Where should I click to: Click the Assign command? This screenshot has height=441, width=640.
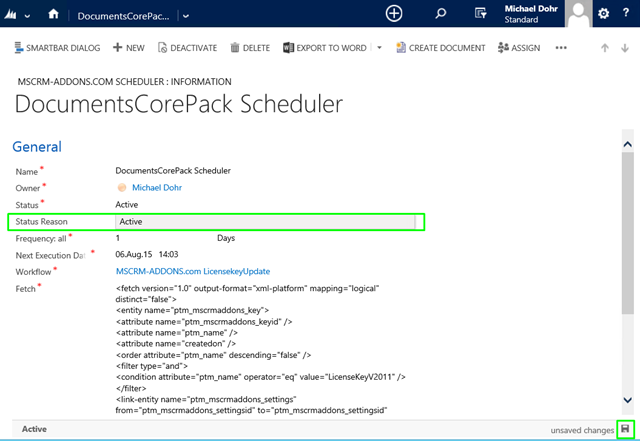(x=519, y=48)
